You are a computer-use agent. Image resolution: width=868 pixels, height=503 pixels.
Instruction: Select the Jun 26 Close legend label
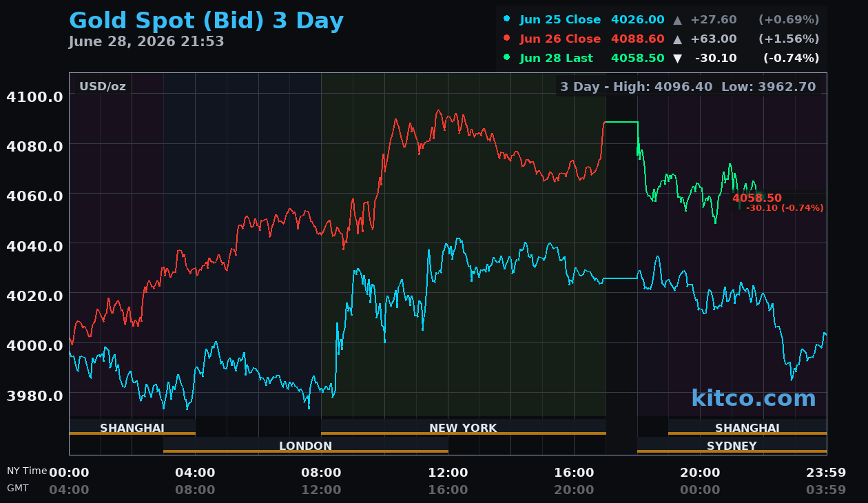tap(560, 39)
